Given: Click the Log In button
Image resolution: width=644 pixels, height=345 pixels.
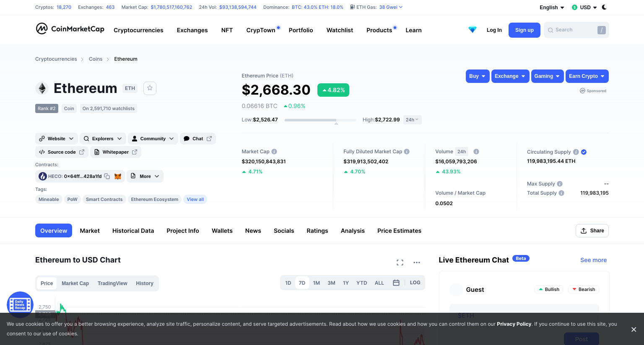Looking at the screenshot, I should pyautogui.click(x=494, y=30).
